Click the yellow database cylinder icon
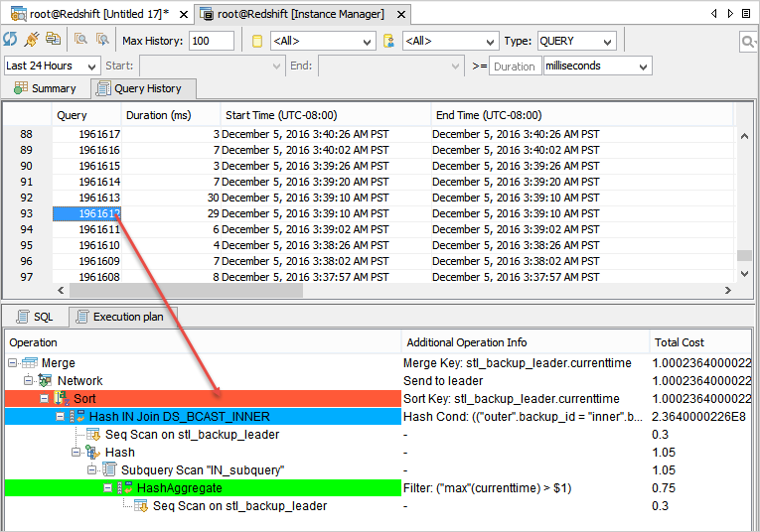Image resolution: width=760 pixels, height=532 pixels. [257, 41]
